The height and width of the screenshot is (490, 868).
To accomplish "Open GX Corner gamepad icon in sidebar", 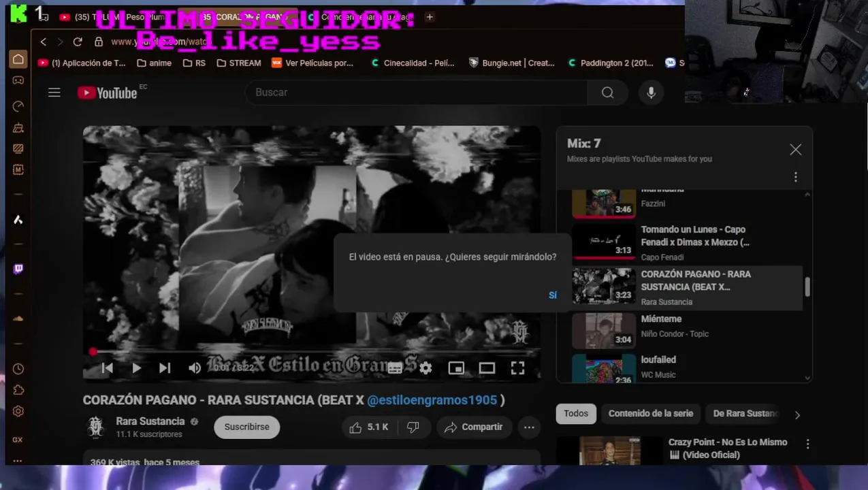I will point(18,80).
